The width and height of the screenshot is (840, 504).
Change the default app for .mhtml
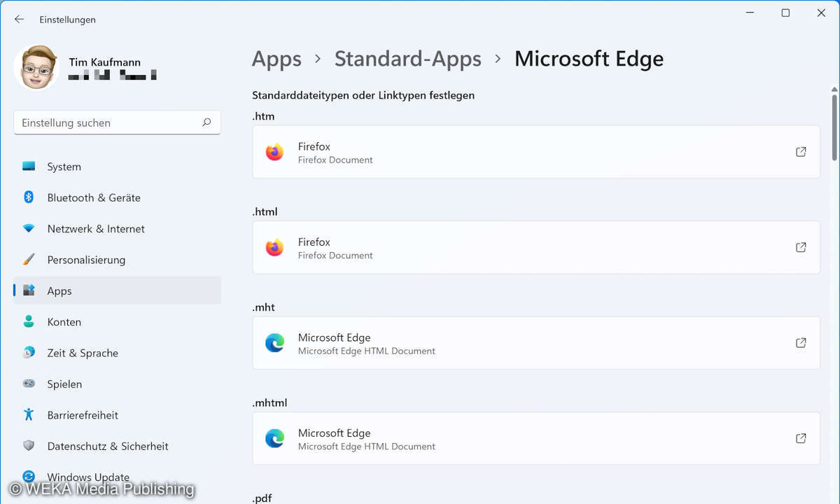pos(536,438)
